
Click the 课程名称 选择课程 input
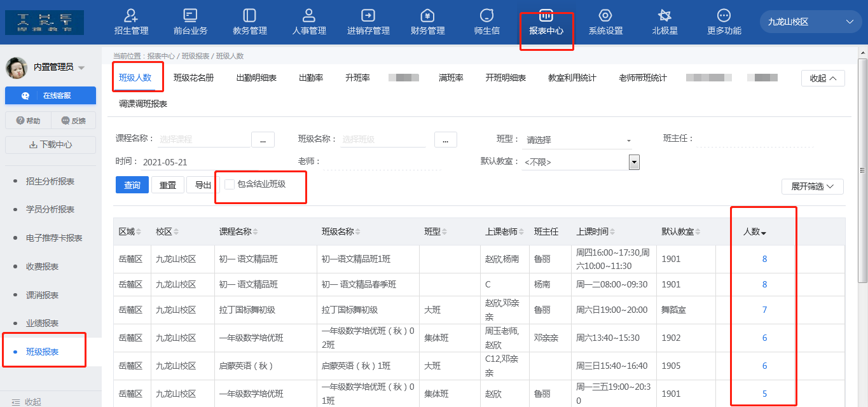click(x=203, y=139)
